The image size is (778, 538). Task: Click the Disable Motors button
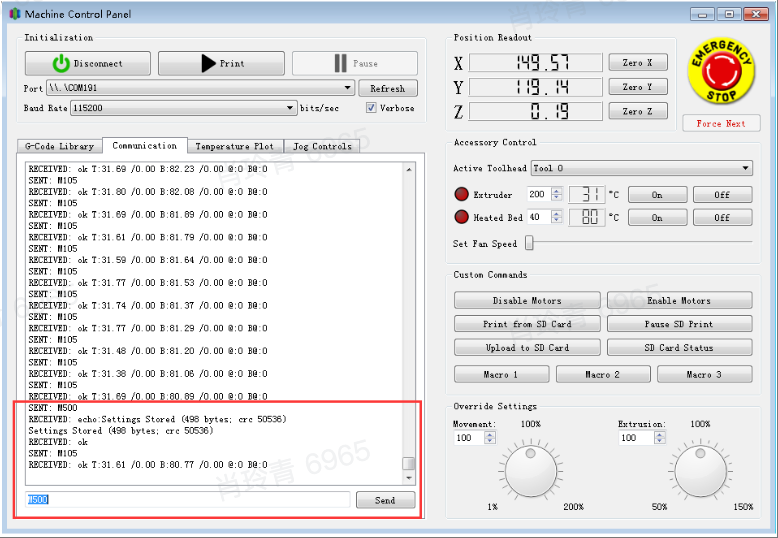(x=527, y=301)
